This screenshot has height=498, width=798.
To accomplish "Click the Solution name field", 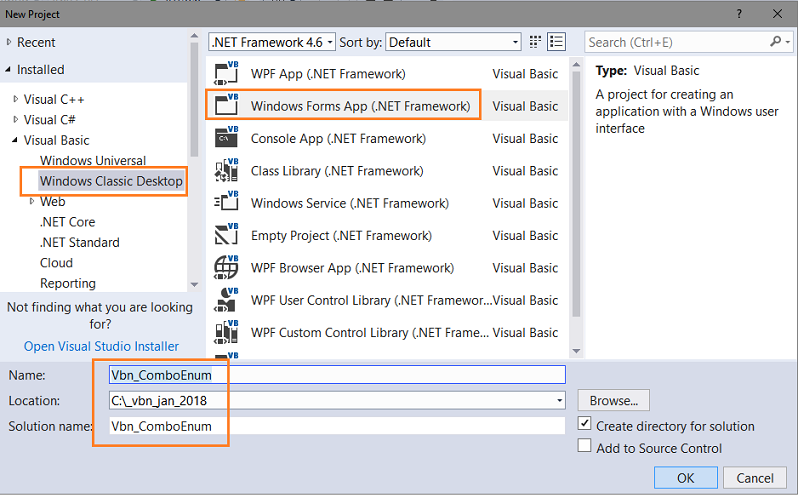I will (337, 426).
